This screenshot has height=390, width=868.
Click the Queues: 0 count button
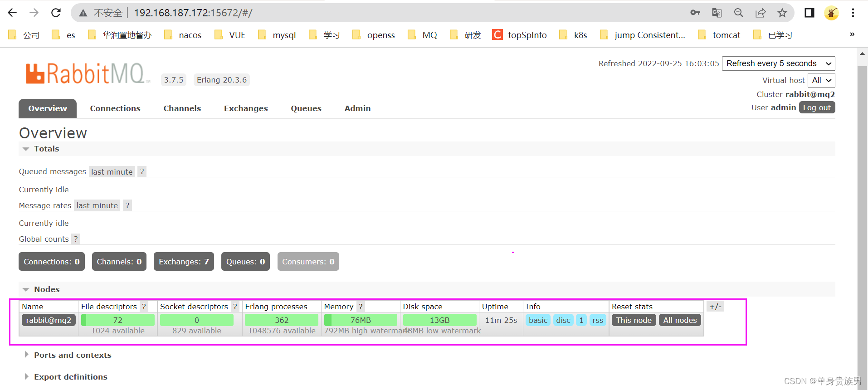point(245,262)
